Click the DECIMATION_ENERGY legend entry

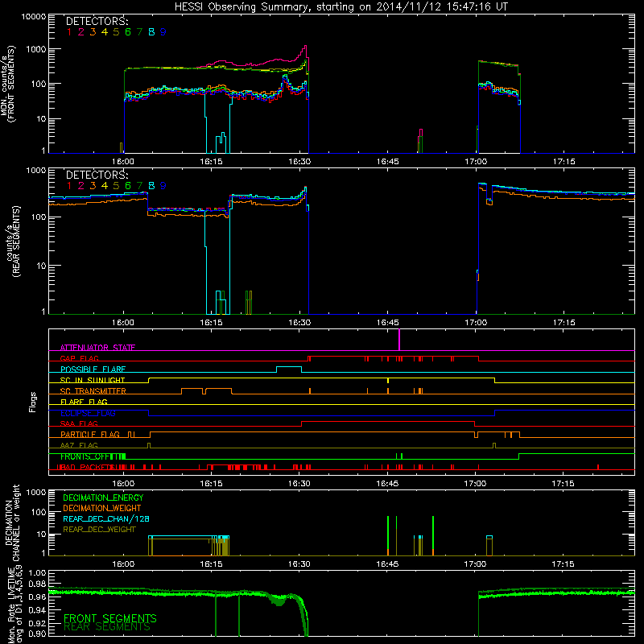point(103,497)
